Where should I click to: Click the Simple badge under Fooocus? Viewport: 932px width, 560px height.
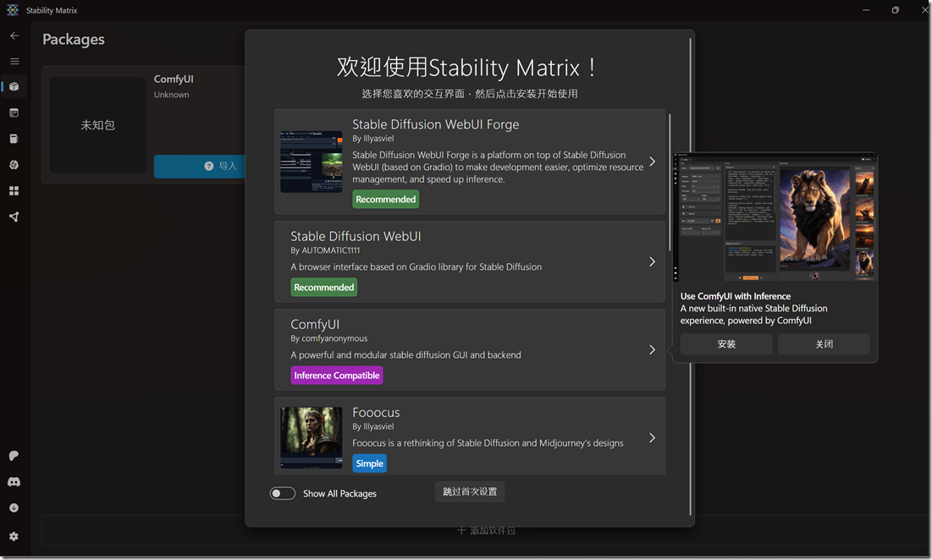369,464
